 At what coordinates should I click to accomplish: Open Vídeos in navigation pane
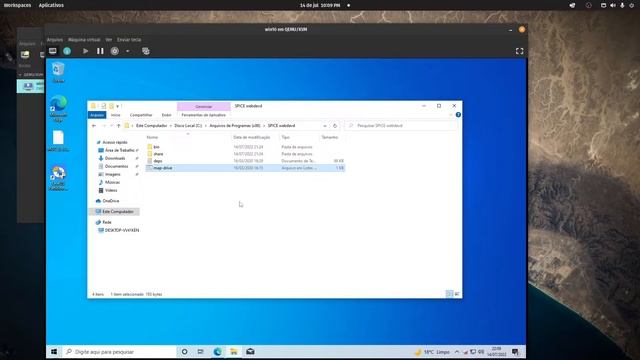[111, 190]
